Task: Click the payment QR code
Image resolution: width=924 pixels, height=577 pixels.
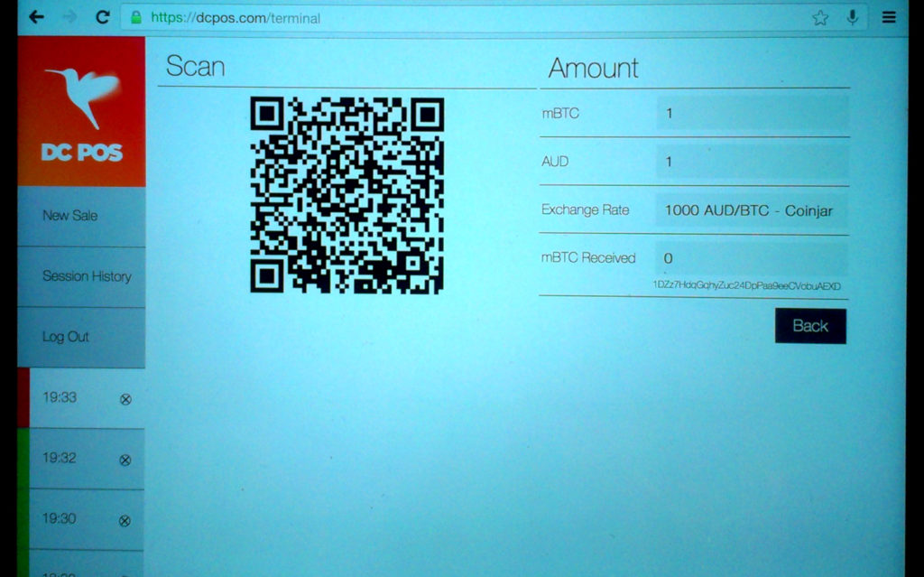Action: click(347, 195)
